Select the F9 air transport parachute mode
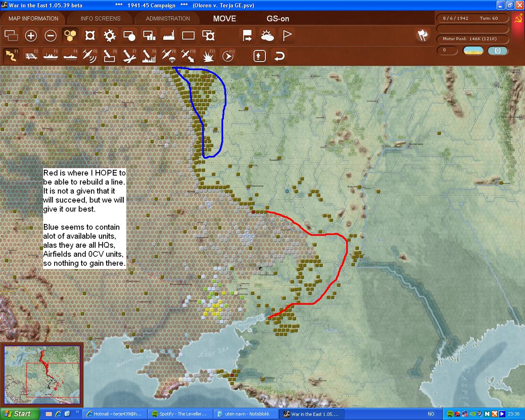Screen dimensions: 525x420 point(169,56)
